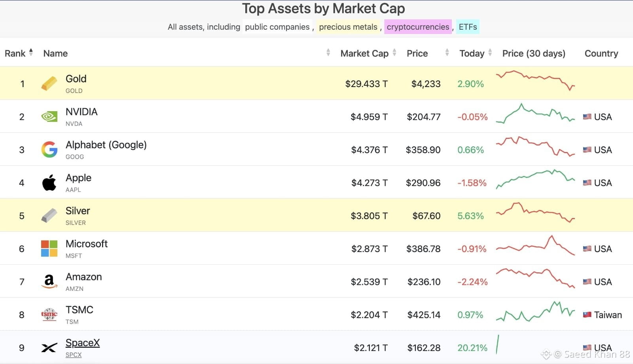Open the SPCX ticker link
633x364 pixels.
click(74, 355)
